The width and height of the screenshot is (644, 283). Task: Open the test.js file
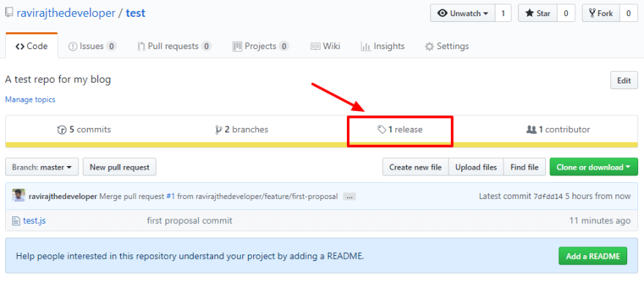tap(34, 221)
